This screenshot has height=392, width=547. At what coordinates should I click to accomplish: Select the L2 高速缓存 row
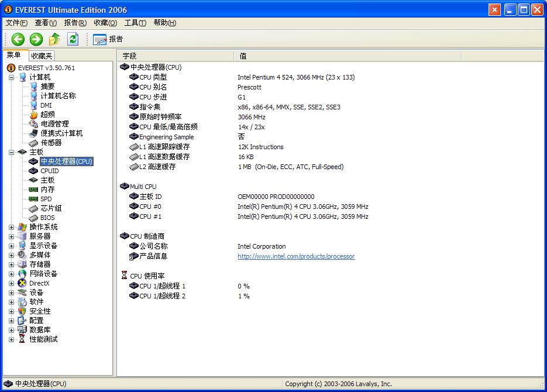(x=330, y=167)
